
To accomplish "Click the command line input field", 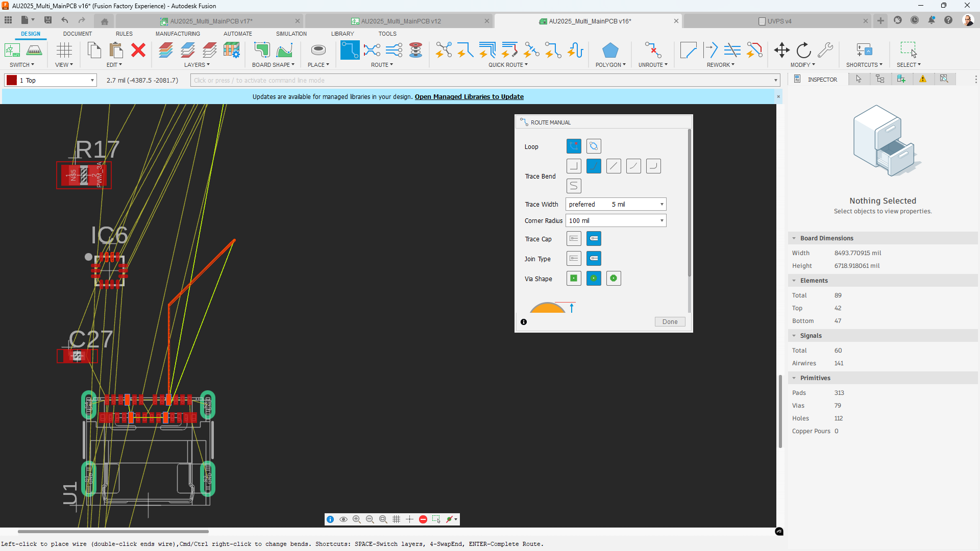I will click(485, 80).
